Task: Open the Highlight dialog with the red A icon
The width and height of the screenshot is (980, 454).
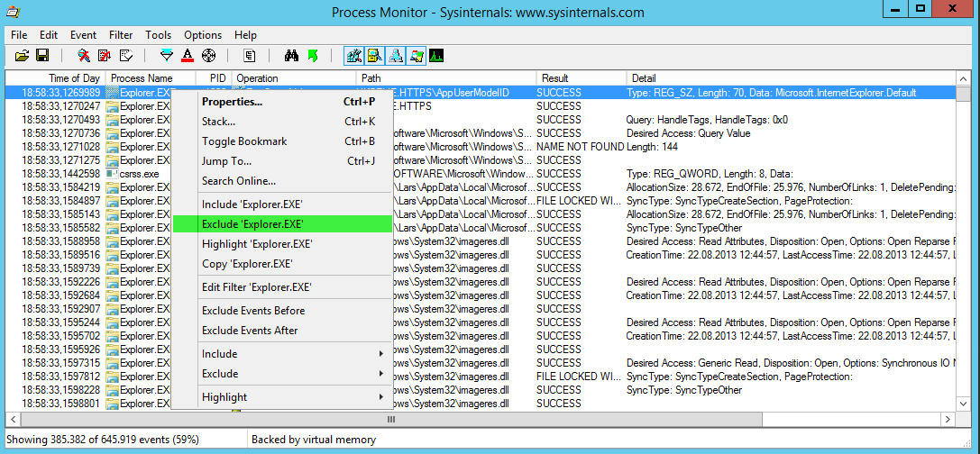Action: pyautogui.click(x=187, y=56)
